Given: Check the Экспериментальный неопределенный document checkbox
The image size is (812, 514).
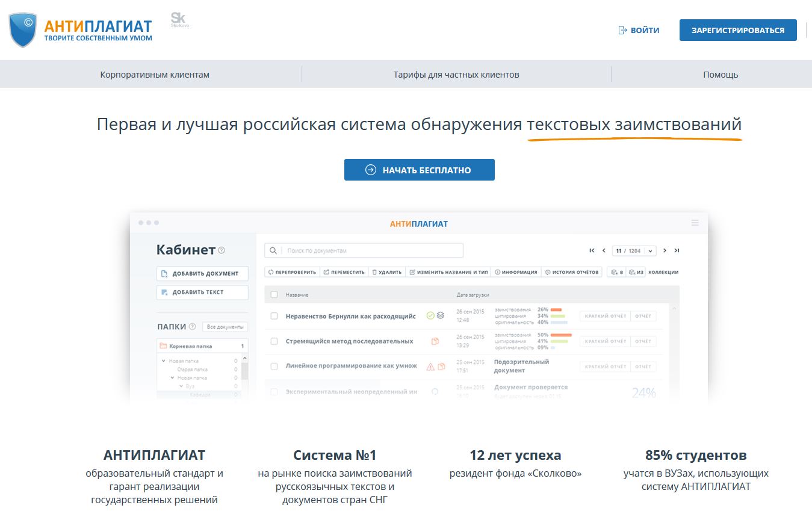Looking at the screenshot, I should pos(274,391).
